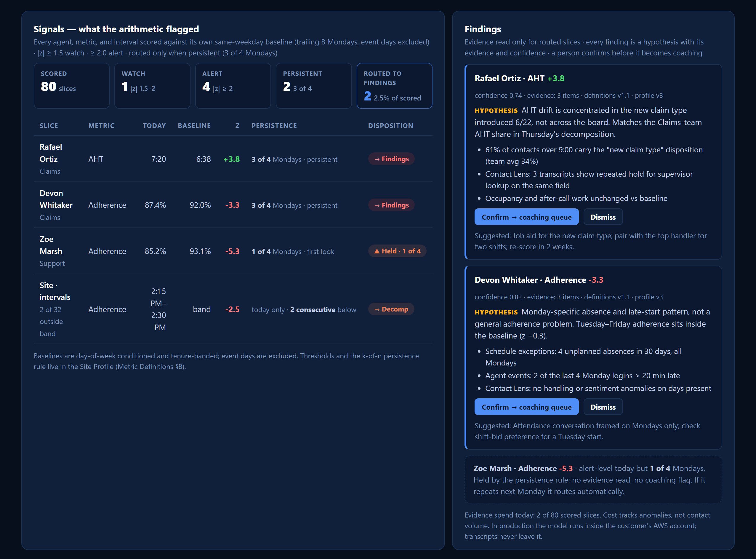Dismiss the Devon Whitaker Adherence finding
The width and height of the screenshot is (756, 559).
click(603, 407)
